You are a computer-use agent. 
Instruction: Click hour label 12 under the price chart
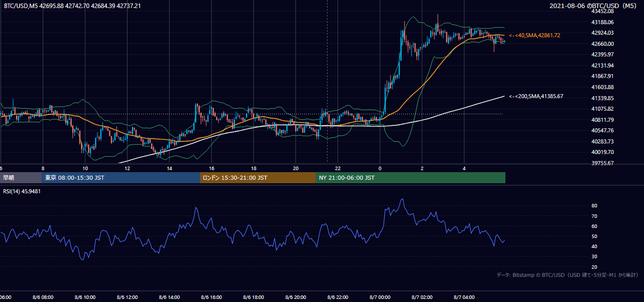pyautogui.click(x=127, y=168)
